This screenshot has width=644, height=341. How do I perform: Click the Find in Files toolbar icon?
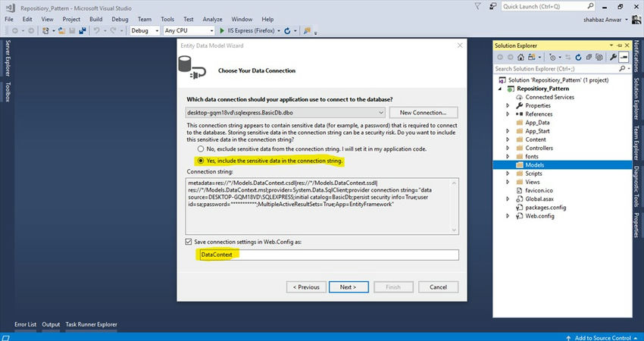click(x=307, y=31)
